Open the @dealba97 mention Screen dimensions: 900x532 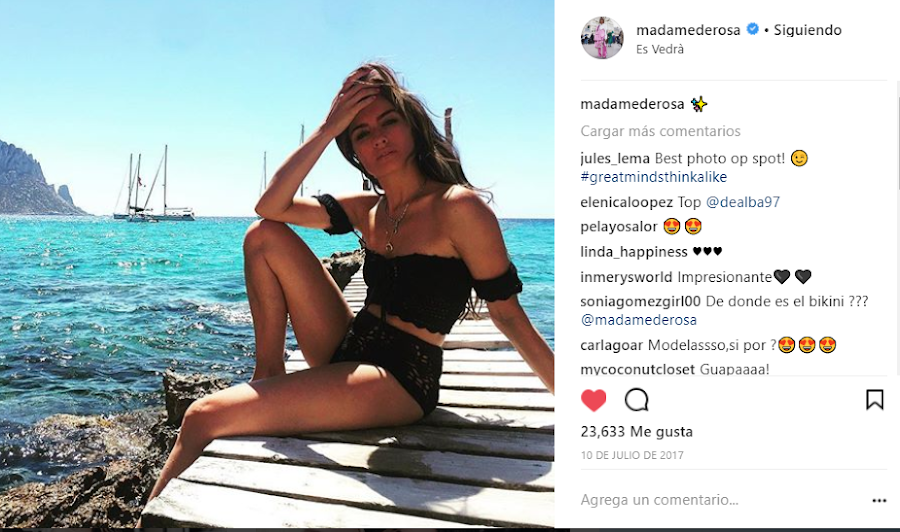click(743, 202)
